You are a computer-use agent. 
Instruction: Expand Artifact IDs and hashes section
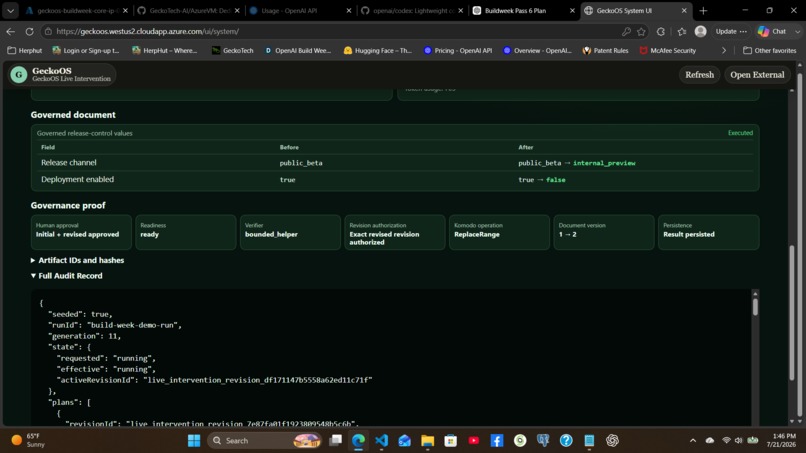click(x=78, y=260)
